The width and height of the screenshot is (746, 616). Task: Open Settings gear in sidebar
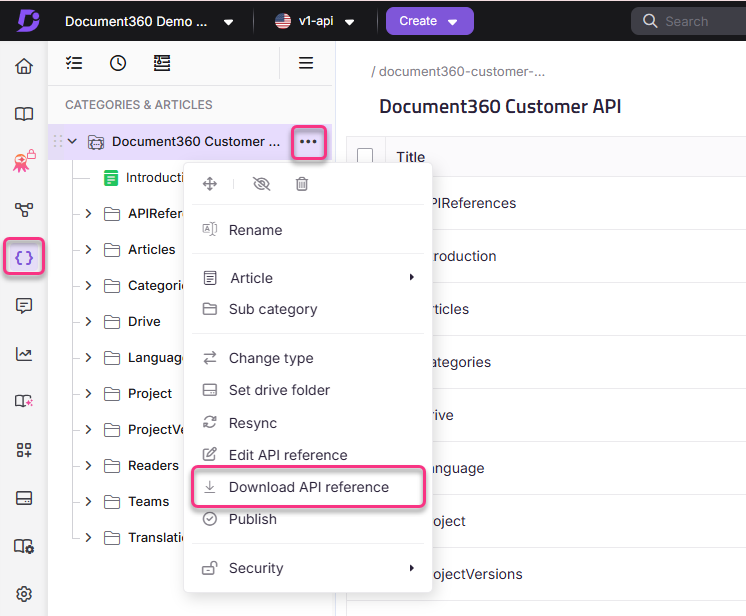pos(24,594)
